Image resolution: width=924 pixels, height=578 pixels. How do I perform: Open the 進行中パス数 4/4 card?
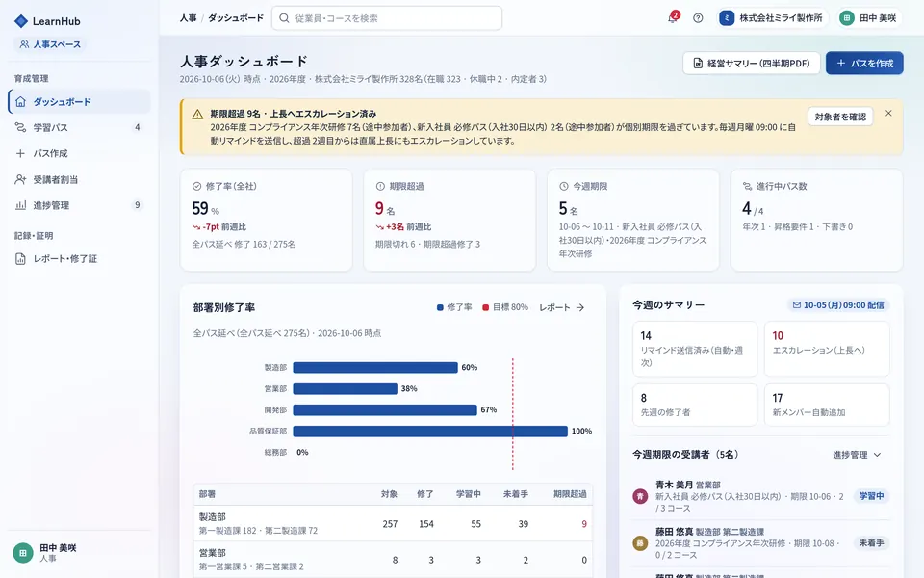coord(817,220)
